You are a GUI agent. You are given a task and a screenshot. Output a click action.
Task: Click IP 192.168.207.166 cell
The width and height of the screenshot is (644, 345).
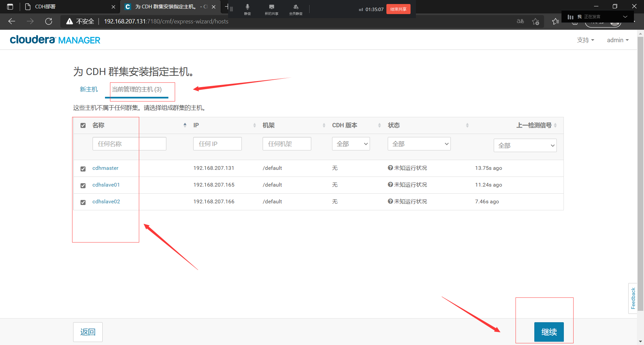pos(214,201)
